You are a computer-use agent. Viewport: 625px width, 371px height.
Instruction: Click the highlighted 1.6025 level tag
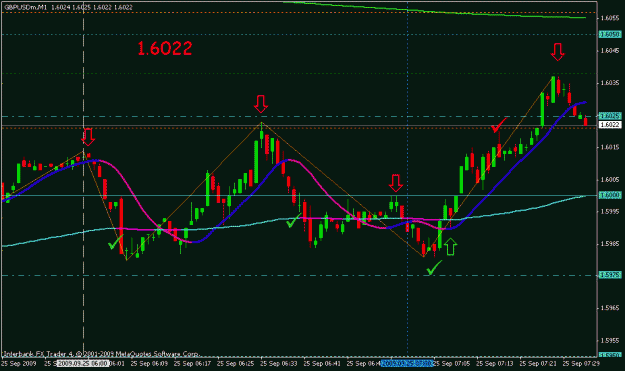click(610, 116)
